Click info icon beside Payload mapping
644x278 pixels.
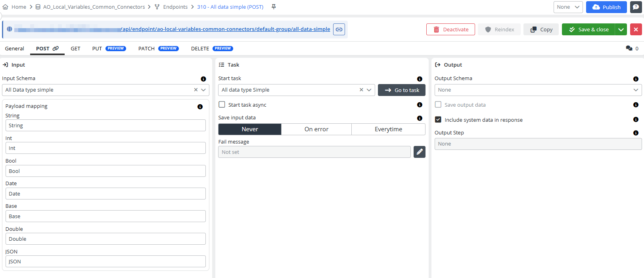[x=200, y=107]
